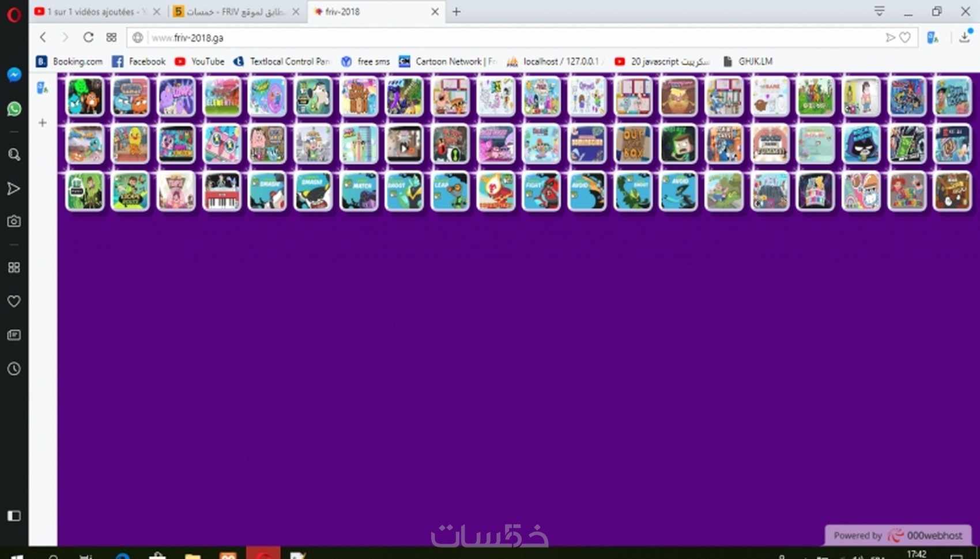Open browsing history clock icon in sidebar
This screenshot has height=559, width=980.
[x=14, y=369]
